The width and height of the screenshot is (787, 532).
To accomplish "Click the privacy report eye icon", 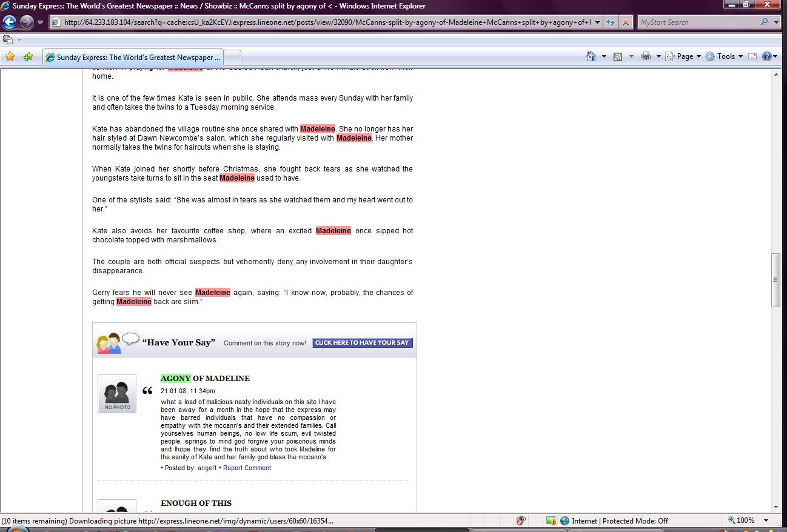I will (x=520, y=520).
